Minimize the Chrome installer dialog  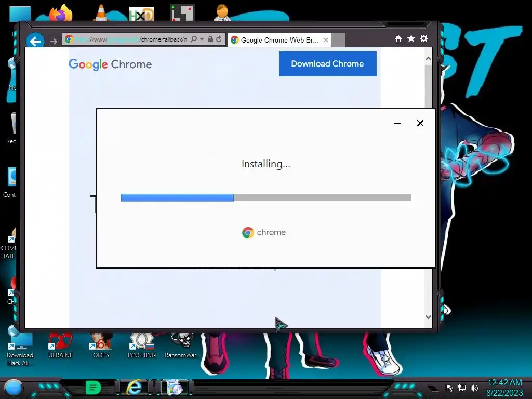click(397, 123)
